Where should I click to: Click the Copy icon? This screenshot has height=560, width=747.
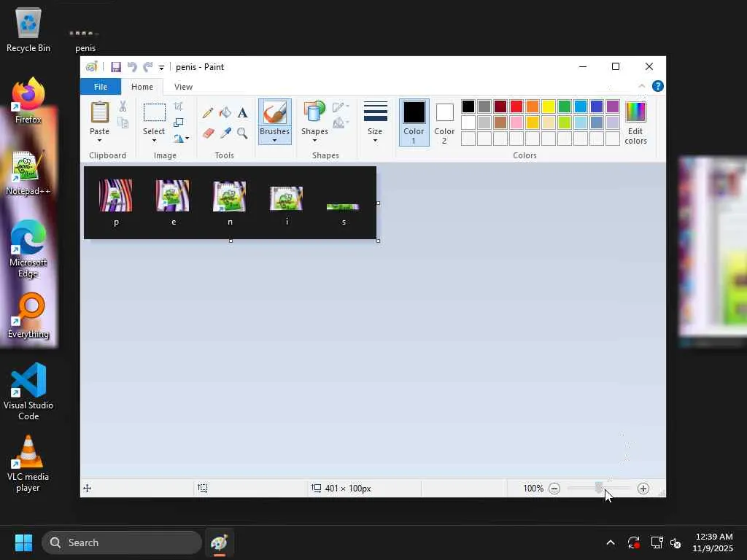[x=123, y=122]
